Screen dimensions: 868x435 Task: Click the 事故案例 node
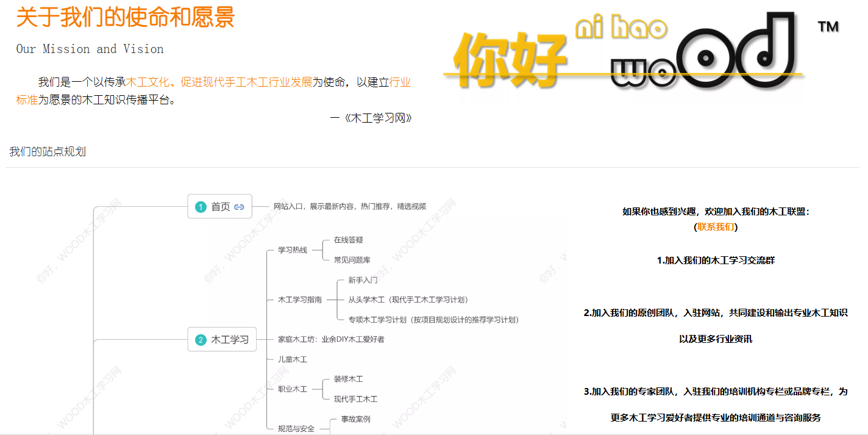[355, 419]
